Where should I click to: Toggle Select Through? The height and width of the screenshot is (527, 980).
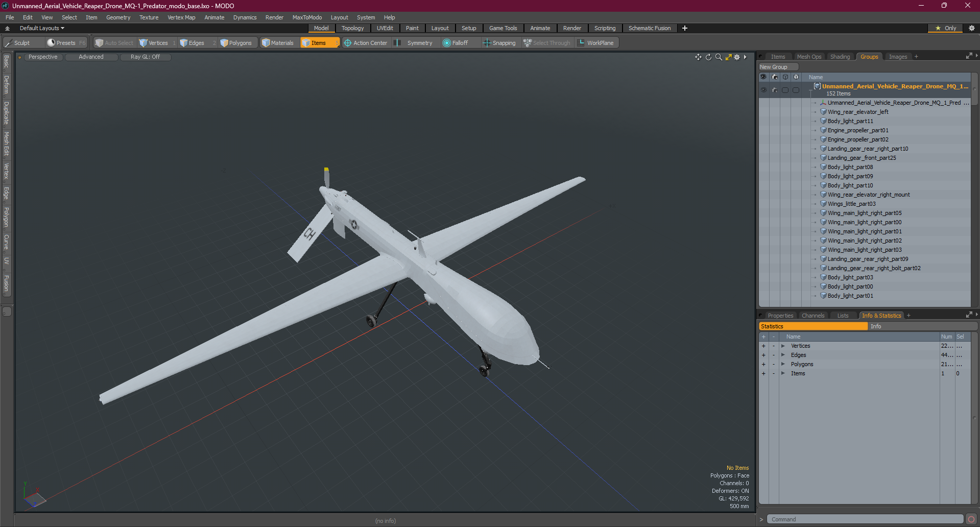point(547,43)
